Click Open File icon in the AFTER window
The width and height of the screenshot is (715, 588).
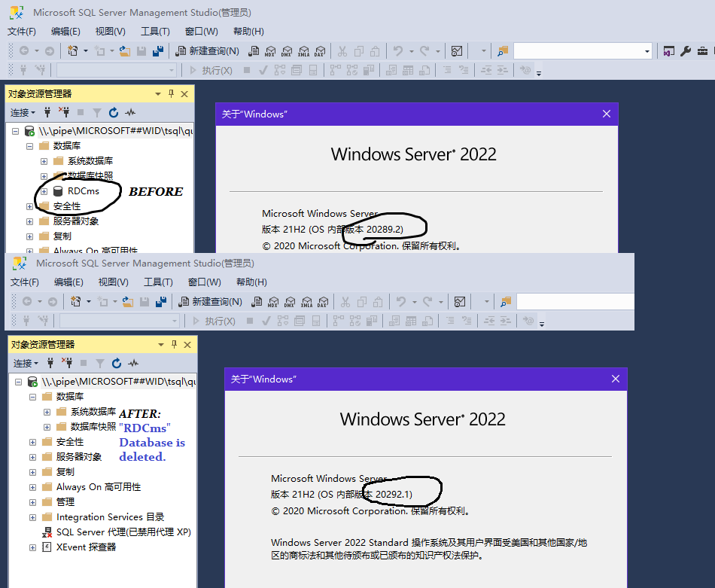click(128, 301)
